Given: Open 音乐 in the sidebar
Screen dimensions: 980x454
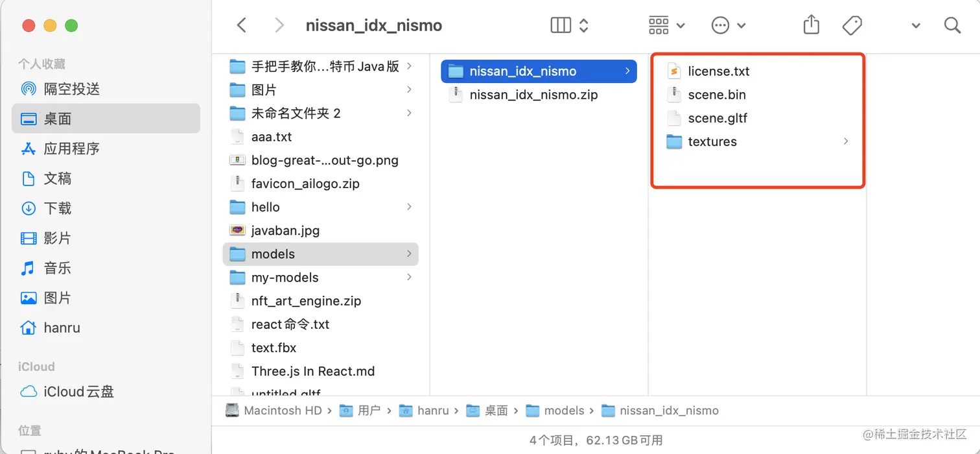Looking at the screenshot, I should pyautogui.click(x=106, y=268).
